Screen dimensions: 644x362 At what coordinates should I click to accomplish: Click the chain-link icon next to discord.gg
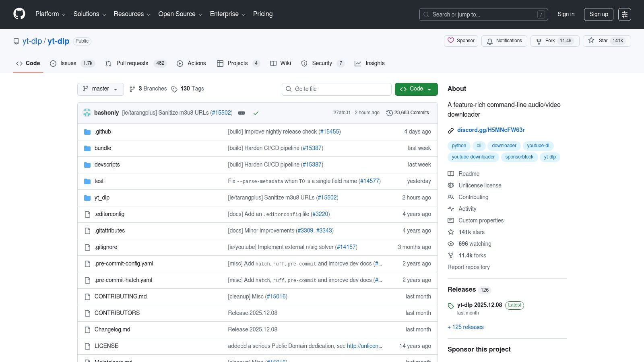pyautogui.click(x=451, y=130)
